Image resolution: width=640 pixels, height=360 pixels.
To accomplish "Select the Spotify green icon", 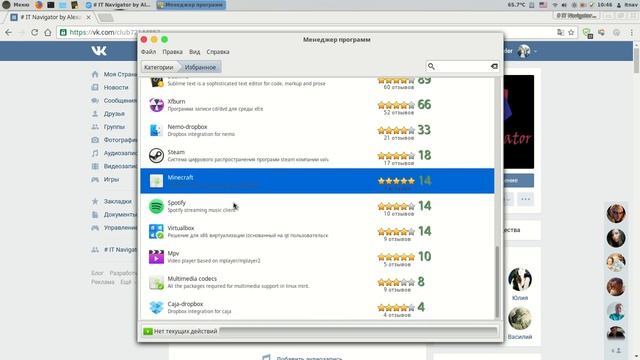I will pyautogui.click(x=156, y=206).
